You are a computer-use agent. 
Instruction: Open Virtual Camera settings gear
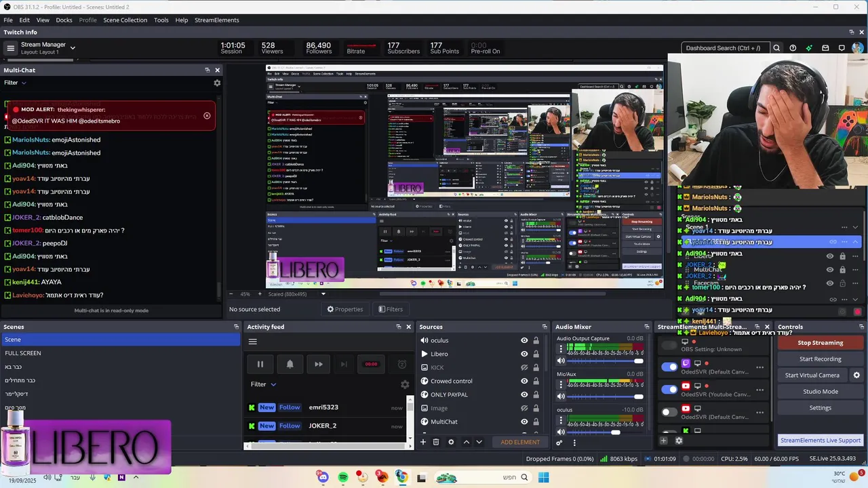[856, 375]
